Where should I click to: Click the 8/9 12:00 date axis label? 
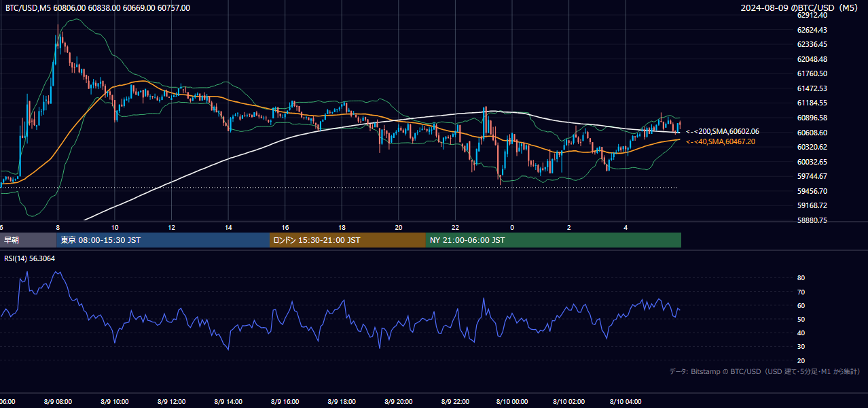[171, 402]
